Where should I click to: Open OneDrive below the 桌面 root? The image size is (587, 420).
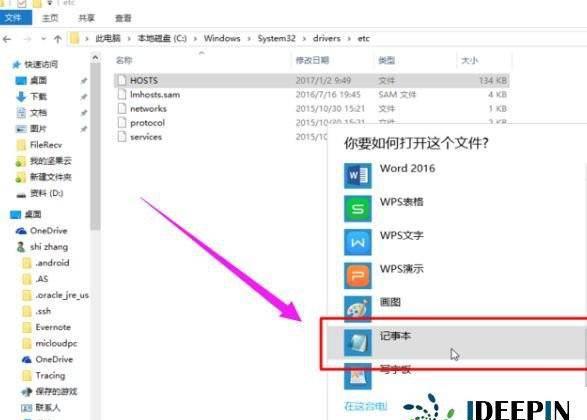point(49,231)
